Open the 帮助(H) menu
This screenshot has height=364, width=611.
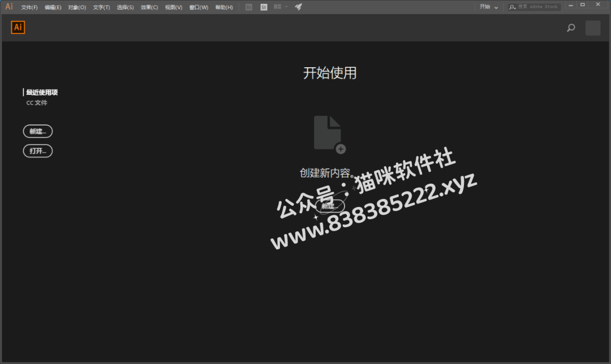click(x=224, y=7)
